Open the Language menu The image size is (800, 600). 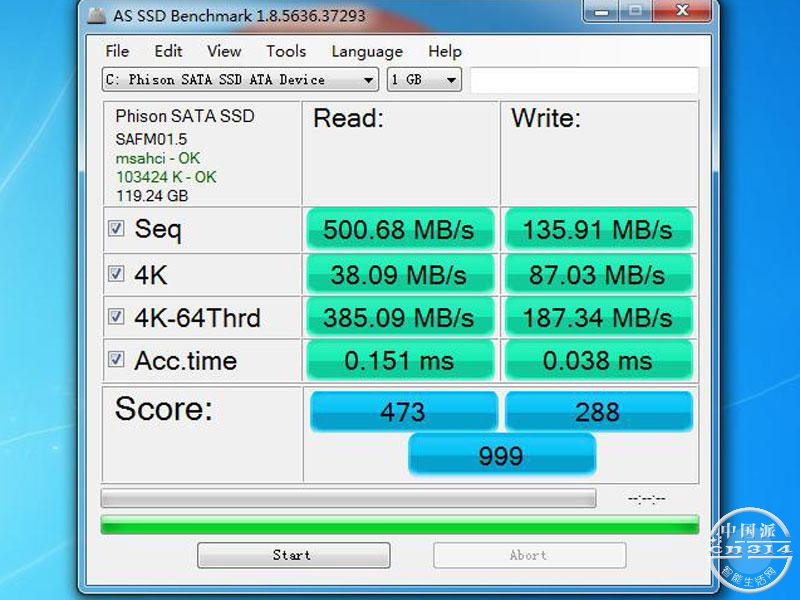click(x=367, y=52)
